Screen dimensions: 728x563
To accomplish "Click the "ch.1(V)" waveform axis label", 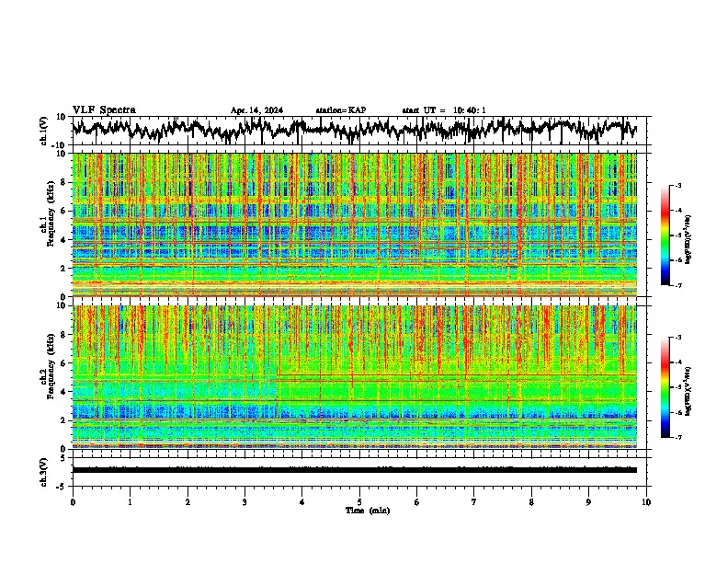I will [44, 131].
